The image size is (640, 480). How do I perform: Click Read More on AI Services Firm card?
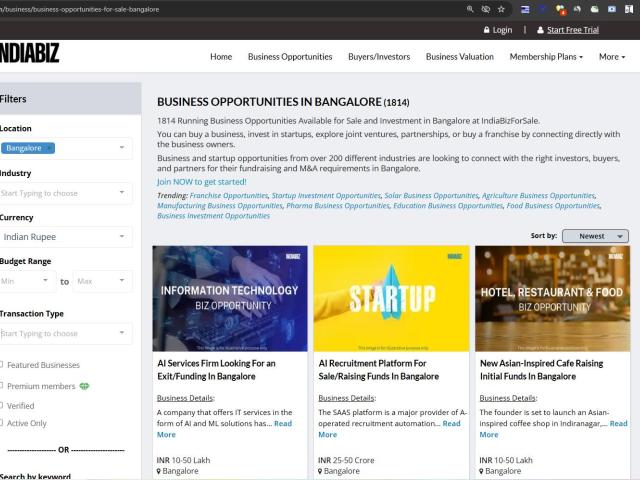283,424
